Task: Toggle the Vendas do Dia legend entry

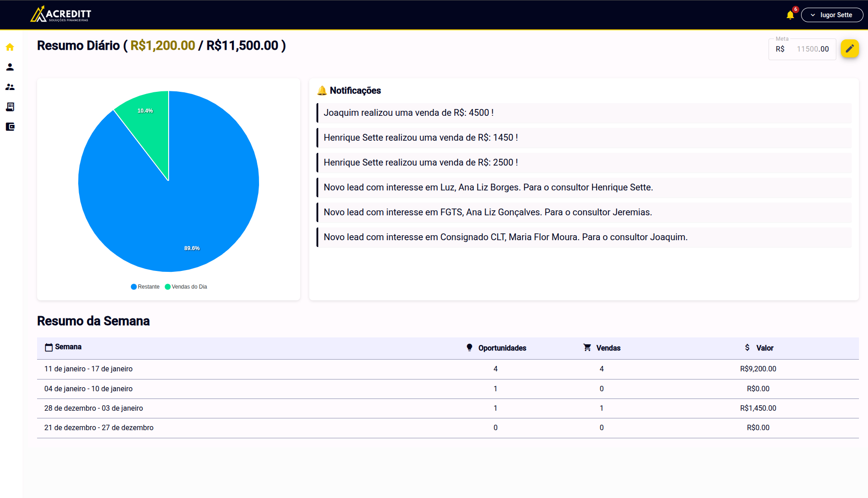Action: (186, 286)
